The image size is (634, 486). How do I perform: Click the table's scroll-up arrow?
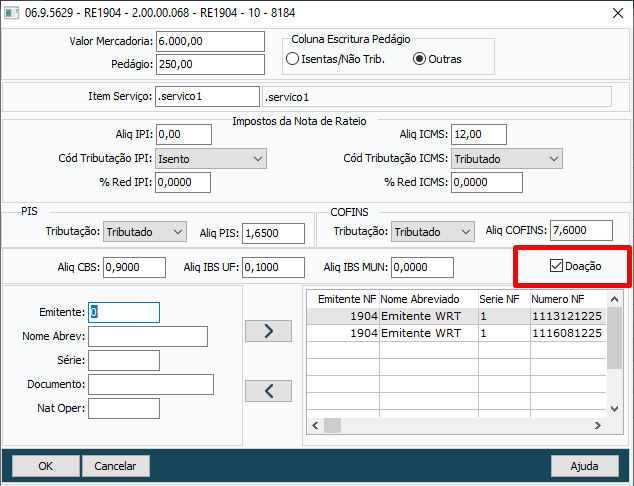(x=615, y=299)
